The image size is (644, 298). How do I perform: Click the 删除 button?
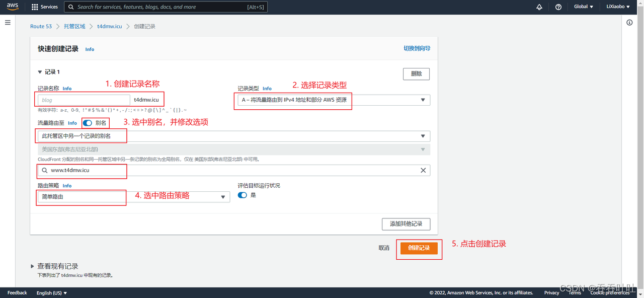pos(417,73)
